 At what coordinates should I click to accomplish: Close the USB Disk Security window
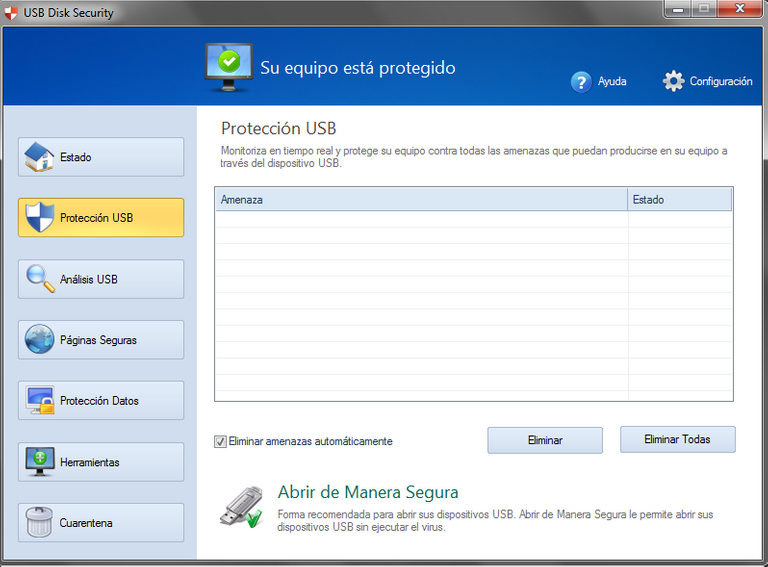point(740,9)
